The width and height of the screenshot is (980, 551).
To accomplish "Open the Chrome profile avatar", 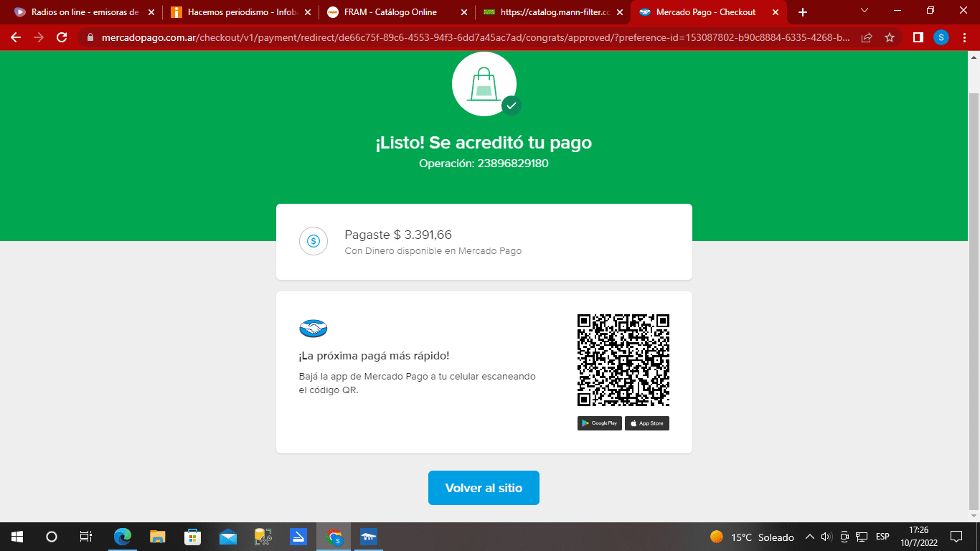I will point(941,37).
